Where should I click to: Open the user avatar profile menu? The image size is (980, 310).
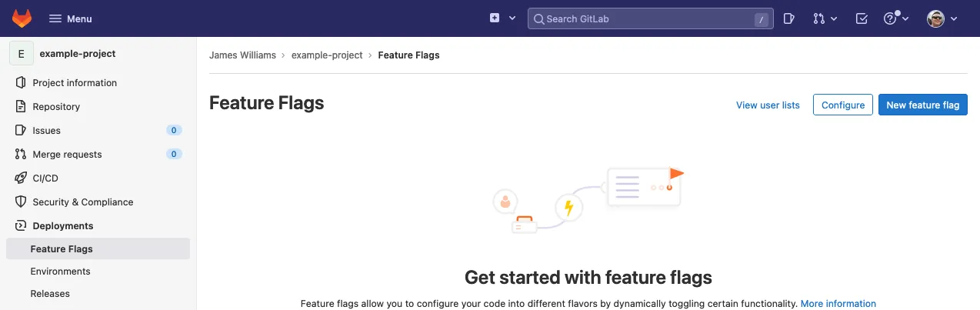[x=942, y=18]
